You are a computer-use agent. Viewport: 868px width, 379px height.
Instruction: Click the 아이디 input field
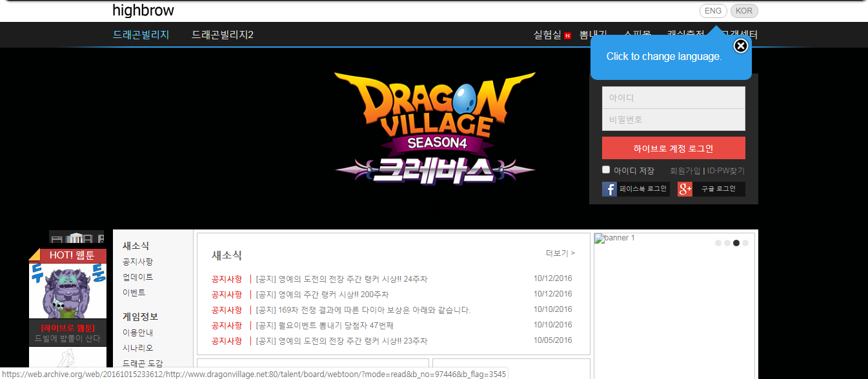[674, 98]
